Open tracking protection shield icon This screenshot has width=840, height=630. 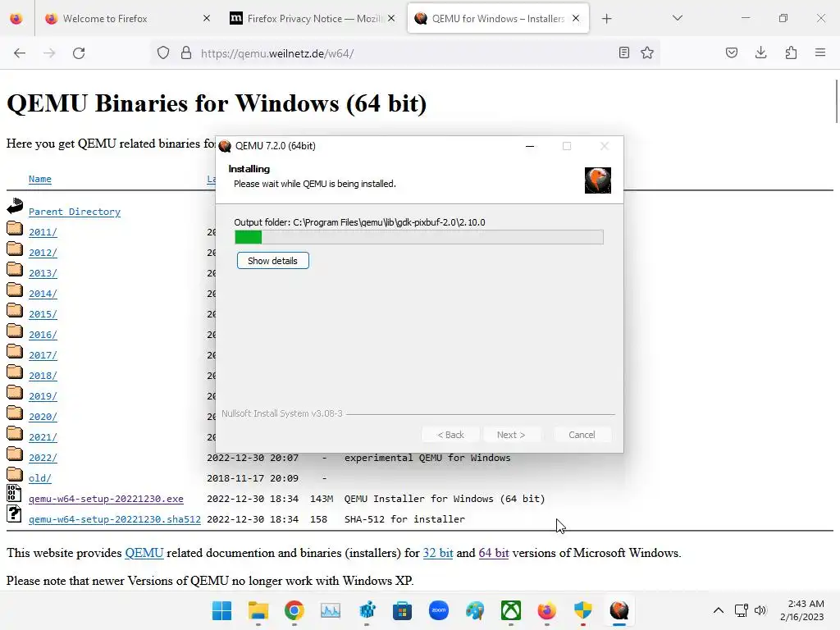click(163, 53)
